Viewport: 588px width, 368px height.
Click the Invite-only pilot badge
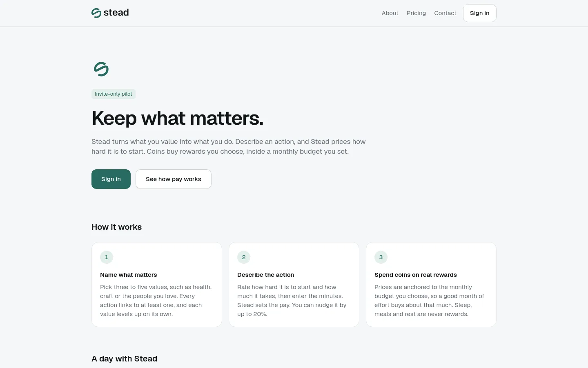[x=114, y=94]
